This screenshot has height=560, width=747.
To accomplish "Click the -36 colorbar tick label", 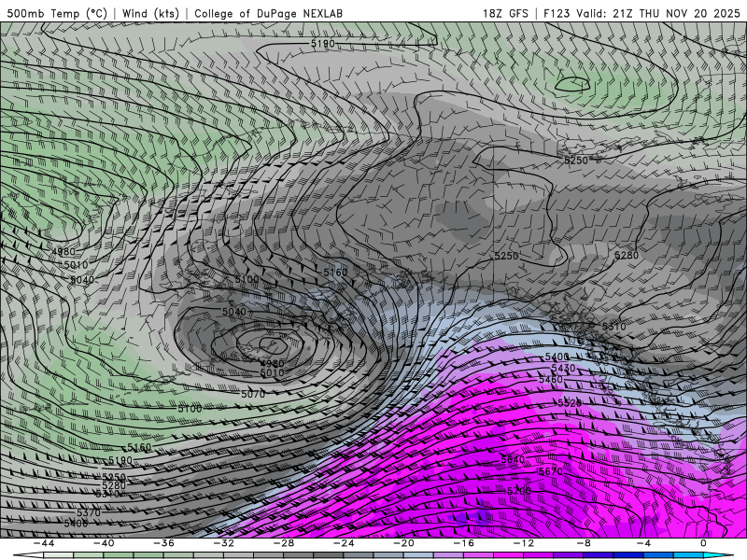I will tap(163, 543).
